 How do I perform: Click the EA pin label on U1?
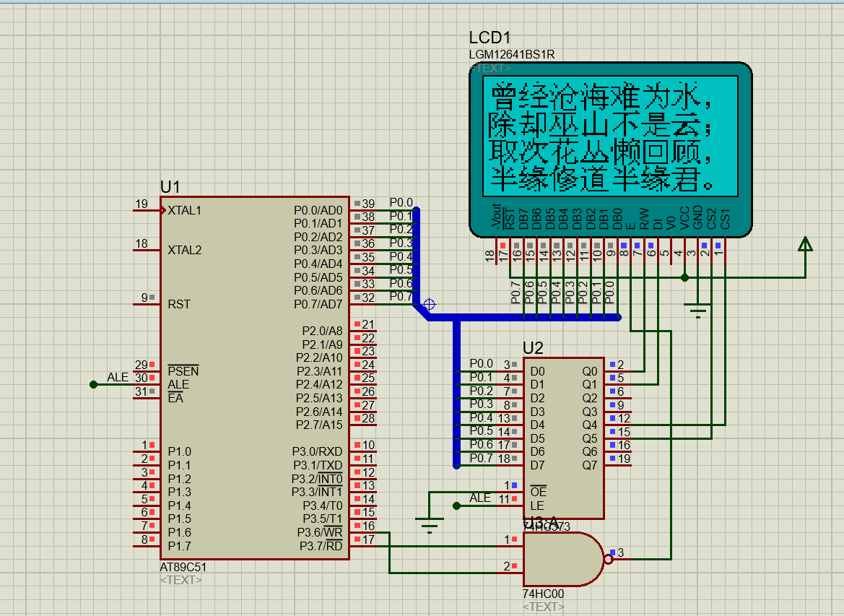pos(175,397)
